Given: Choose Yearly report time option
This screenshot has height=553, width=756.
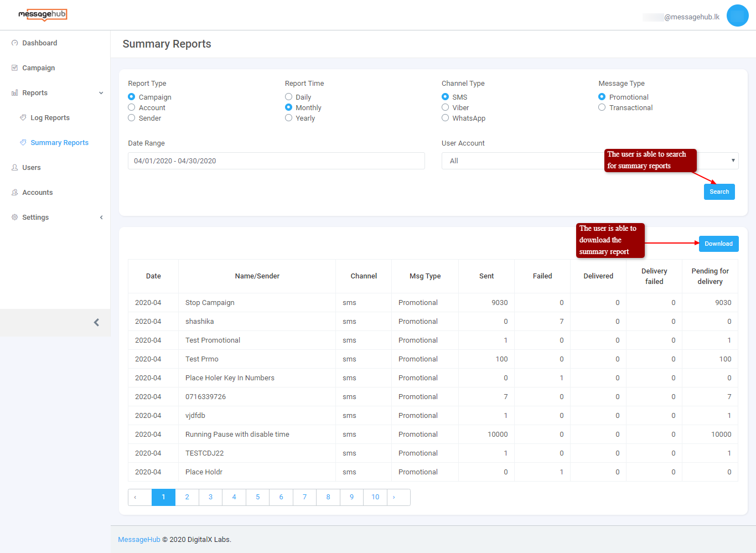Looking at the screenshot, I should coord(289,118).
